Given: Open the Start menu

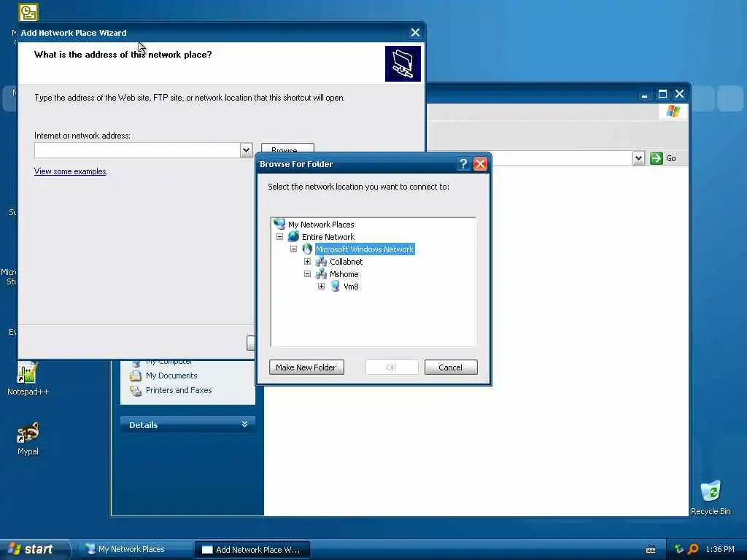Looking at the screenshot, I should point(34,549).
